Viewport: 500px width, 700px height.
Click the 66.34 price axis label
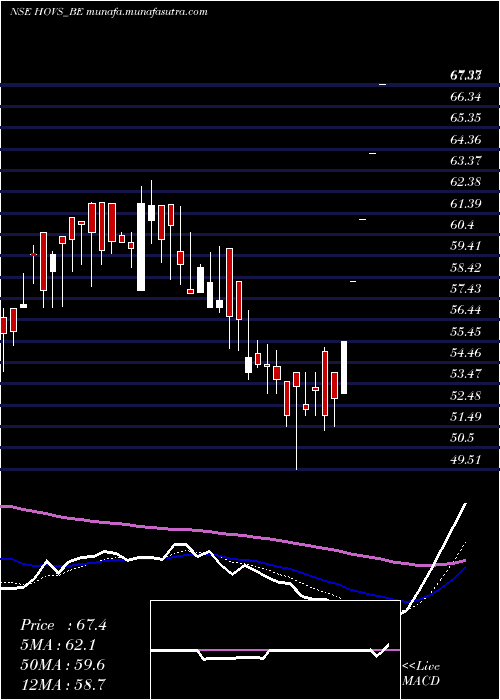point(466,97)
